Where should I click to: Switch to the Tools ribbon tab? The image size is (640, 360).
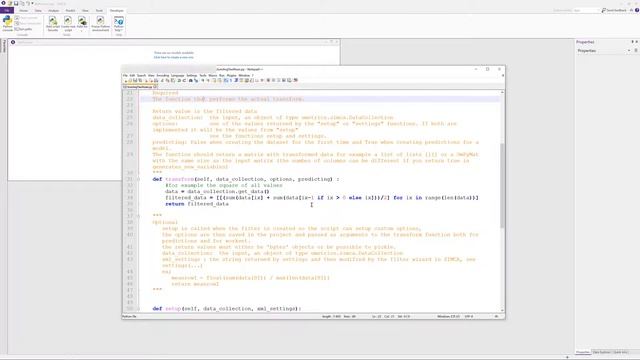[99, 10]
